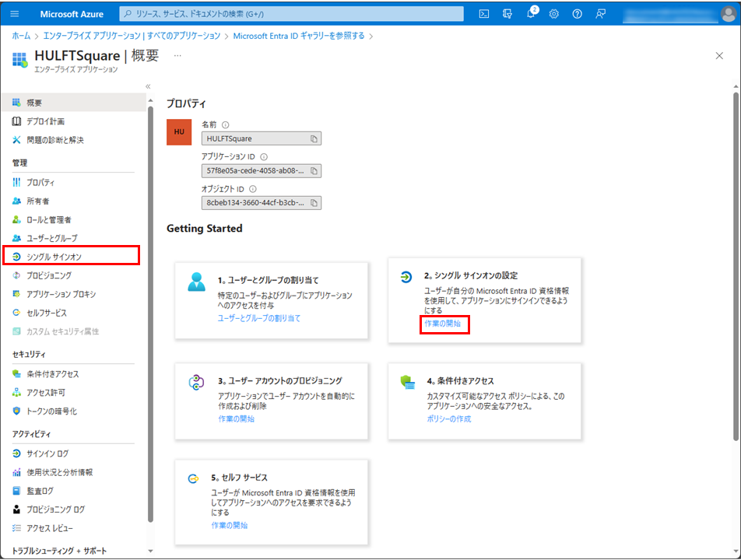Screen dimensions: 741x560
Task: Click 作業の開始 under シングル サインオンの設定
Action: pyautogui.click(x=441, y=324)
